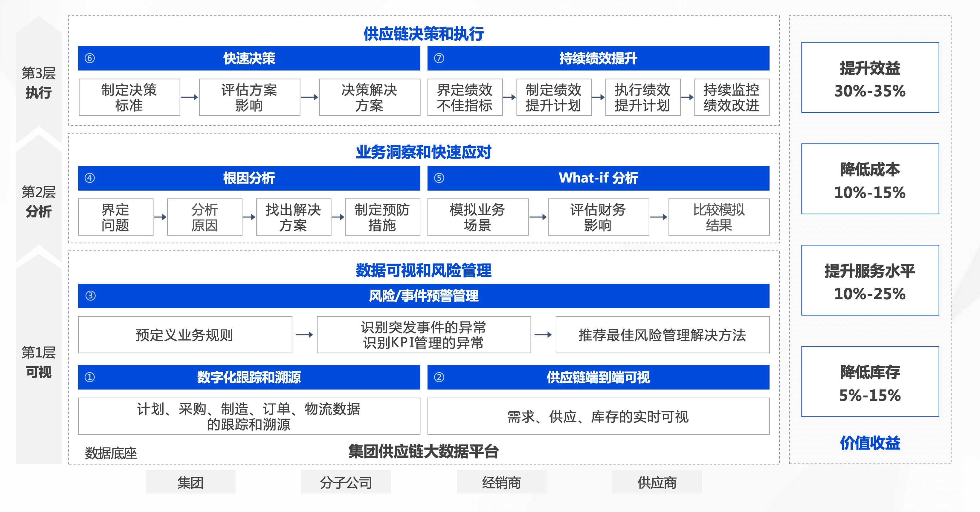The image size is (980, 512).
Task: Click the 供应商 button at bottom
Action: click(657, 482)
